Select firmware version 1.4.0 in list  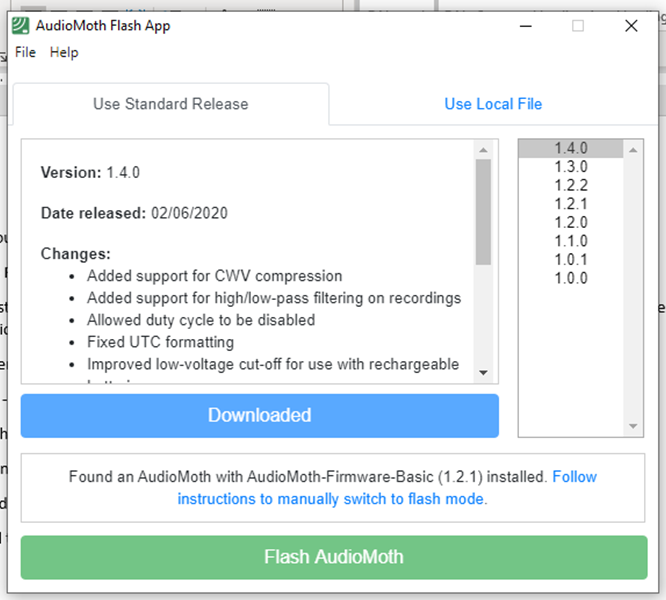(x=571, y=148)
